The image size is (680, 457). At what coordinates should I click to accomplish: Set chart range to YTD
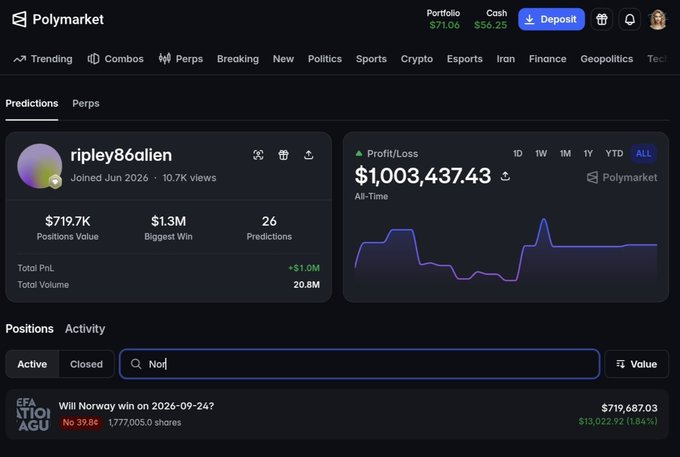614,153
